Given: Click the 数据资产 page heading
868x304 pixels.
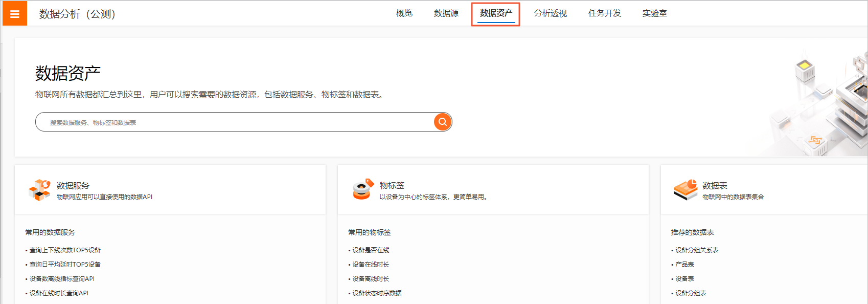Looking at the screenshot, I should click(x=67, y=73).
